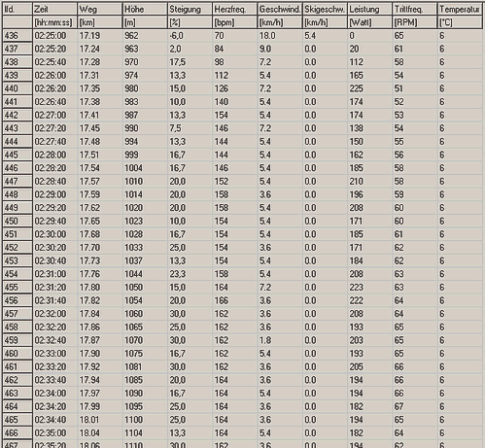Click altitude cell 1100
The height and width of the screenshot is (448, 485).
coord(145,420)
